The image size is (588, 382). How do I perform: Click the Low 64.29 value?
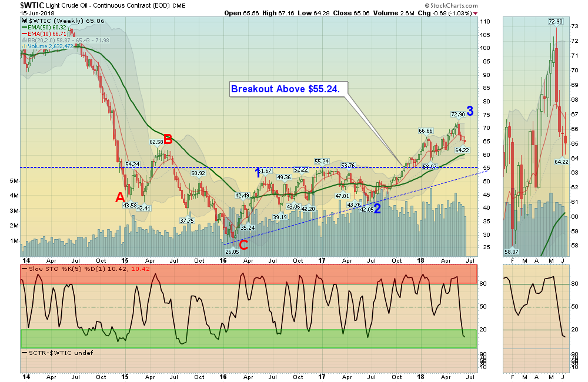(313, 13)
